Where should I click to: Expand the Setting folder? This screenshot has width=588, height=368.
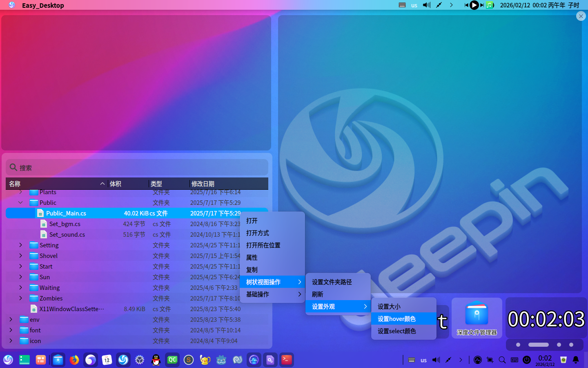tap(20, 245)
